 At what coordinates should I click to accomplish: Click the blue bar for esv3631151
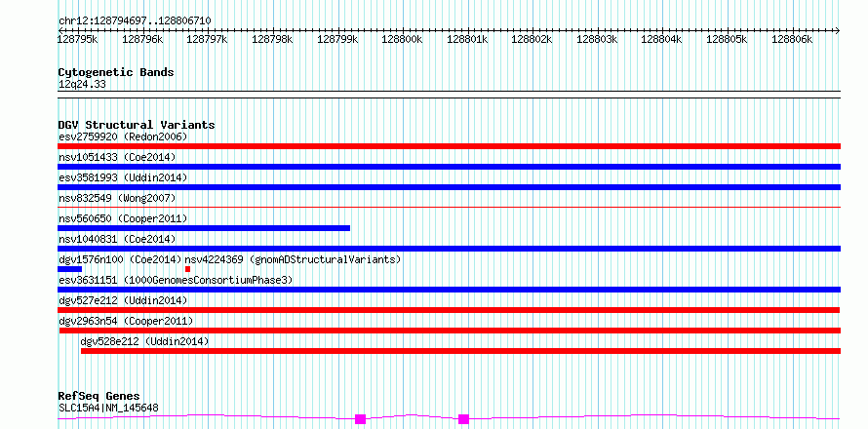point(449,290)
